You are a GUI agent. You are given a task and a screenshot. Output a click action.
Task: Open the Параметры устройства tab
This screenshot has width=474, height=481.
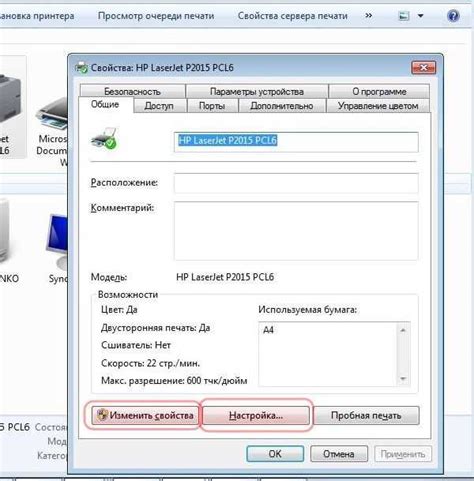pyautogui.click(x=257, y=91)
